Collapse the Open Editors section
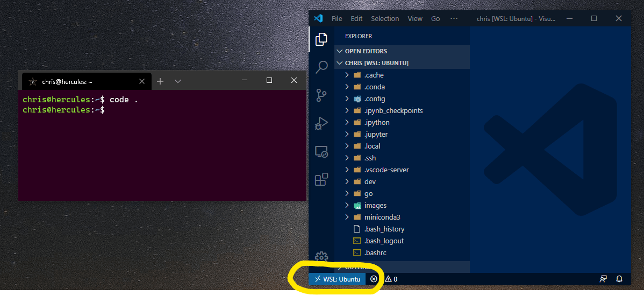This screenshot has width=644, height=295. tap(402, 51)
